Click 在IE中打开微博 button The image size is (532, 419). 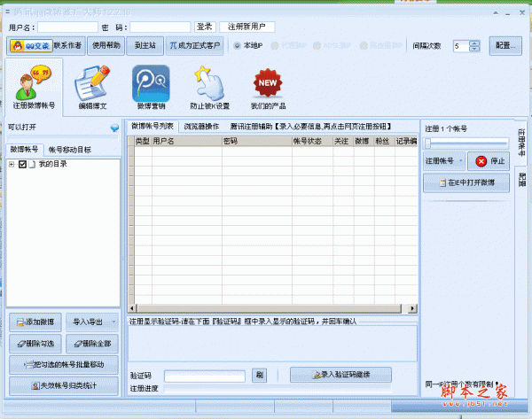pos(466,183)
